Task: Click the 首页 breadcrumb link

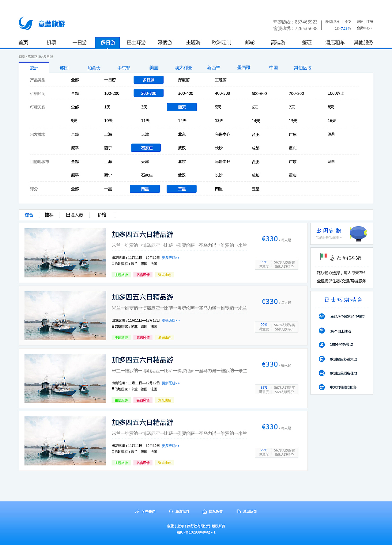Action: coord(22,57)
